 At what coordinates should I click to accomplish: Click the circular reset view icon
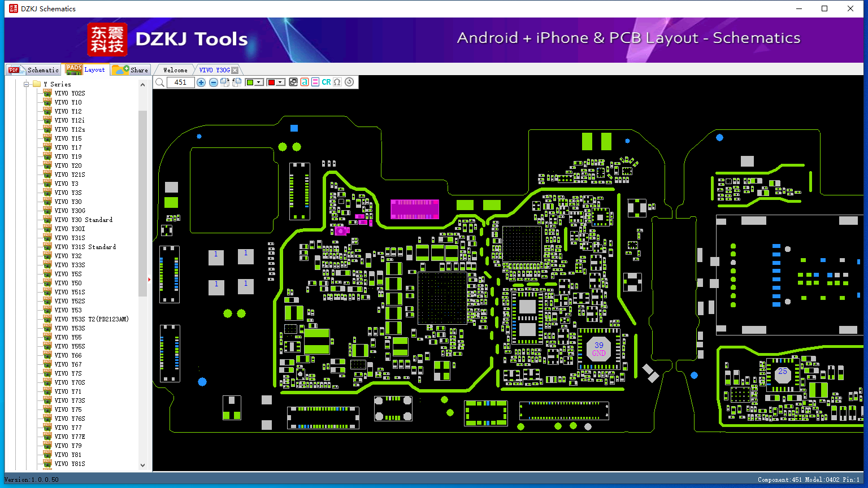click(x=349, y=82)
